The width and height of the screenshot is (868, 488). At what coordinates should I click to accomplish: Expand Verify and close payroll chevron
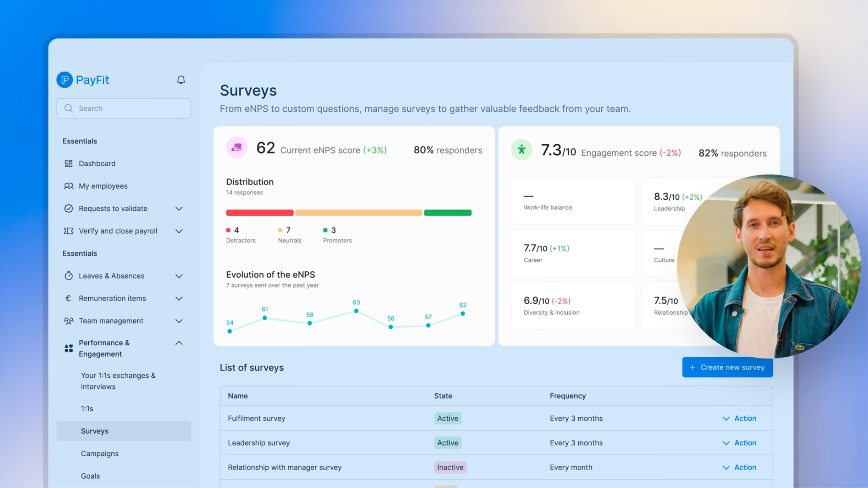tap(179, 231)
